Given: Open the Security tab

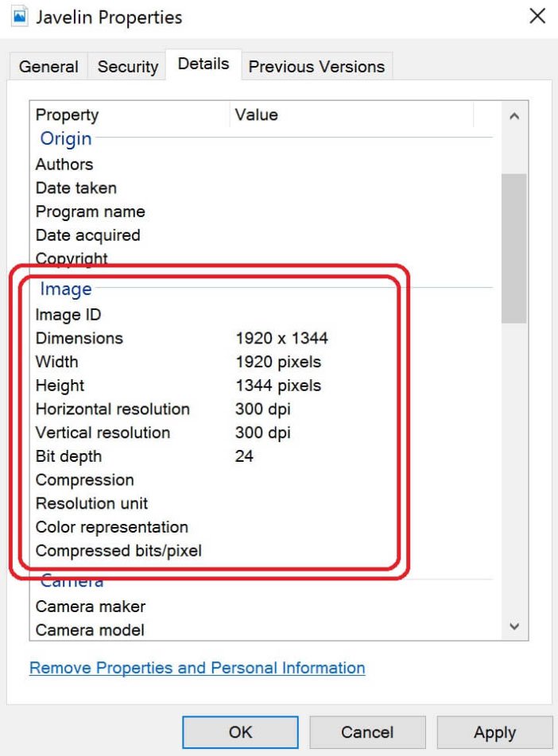Looking at the screenshot, I should (x=127, y=67).
